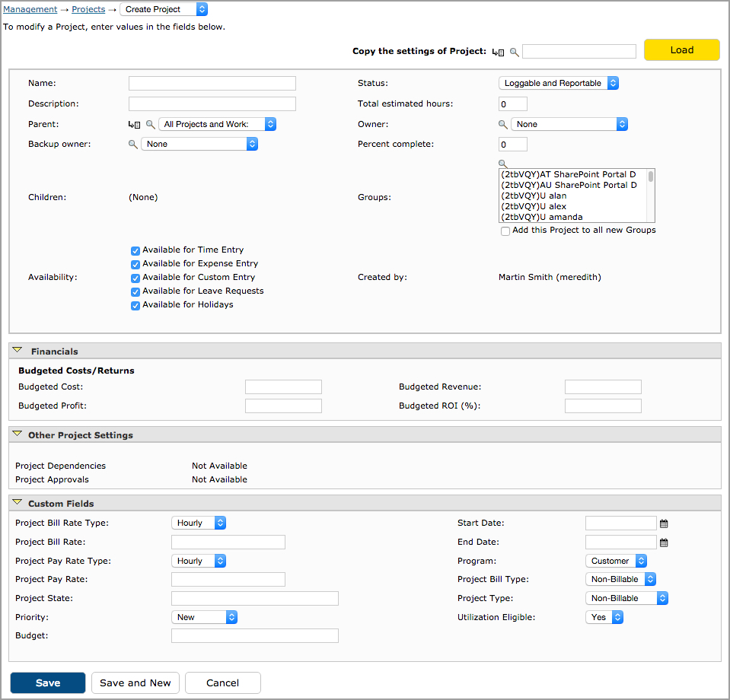
Task: Click the yellow Load button
Action: (681, 49)
